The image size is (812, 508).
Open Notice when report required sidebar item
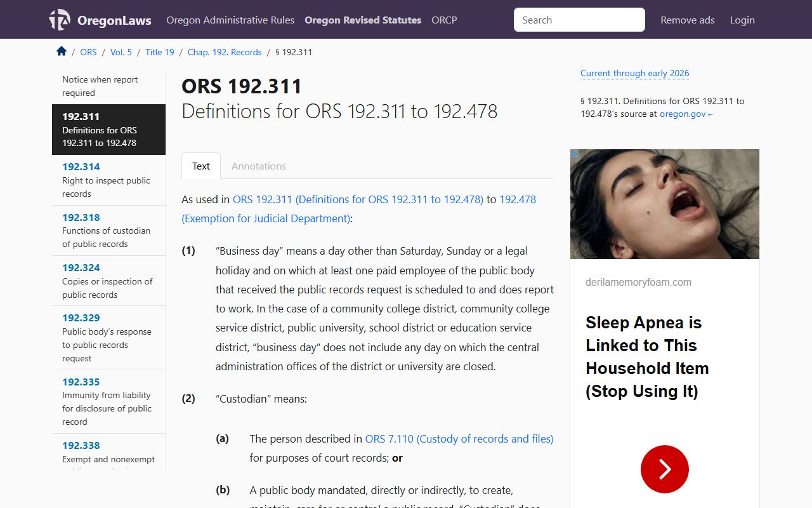click(109, 86)
